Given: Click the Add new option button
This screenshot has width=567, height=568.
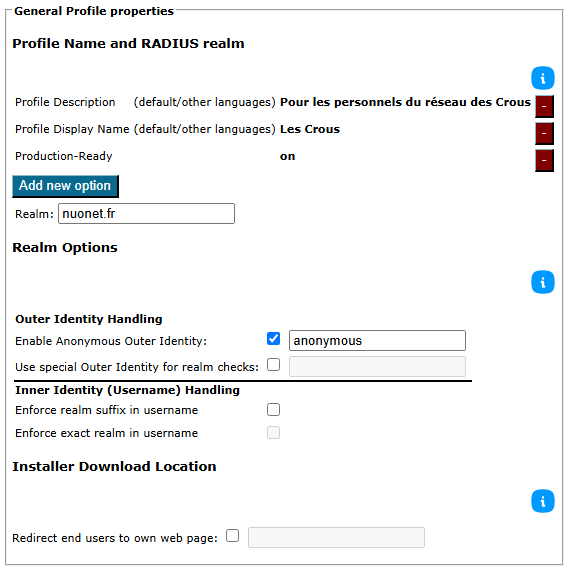Looking at the screenshot, I should click(x=65, y=186).
